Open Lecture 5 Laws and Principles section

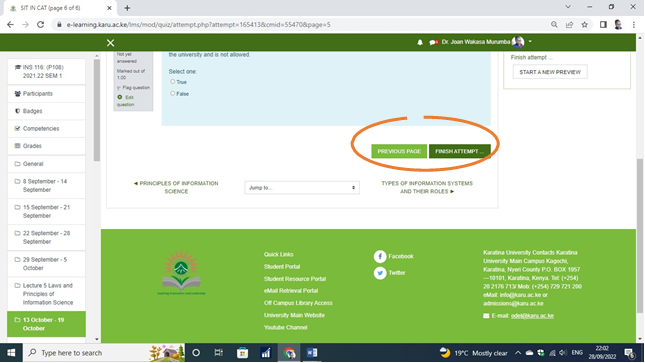[46, 294]
